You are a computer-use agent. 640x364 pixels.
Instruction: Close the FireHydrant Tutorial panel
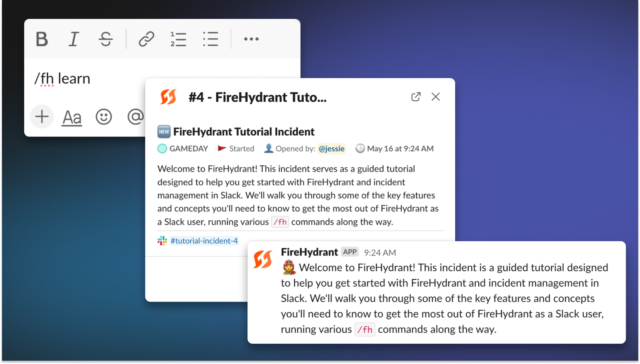[x=436, y=97]
